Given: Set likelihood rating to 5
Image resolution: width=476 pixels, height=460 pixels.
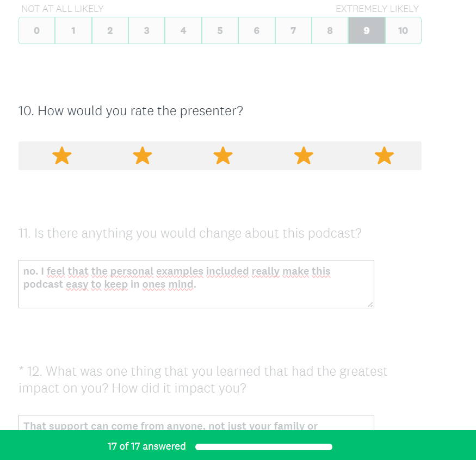Looking at the screenshot, I should [x=220, y=30].
